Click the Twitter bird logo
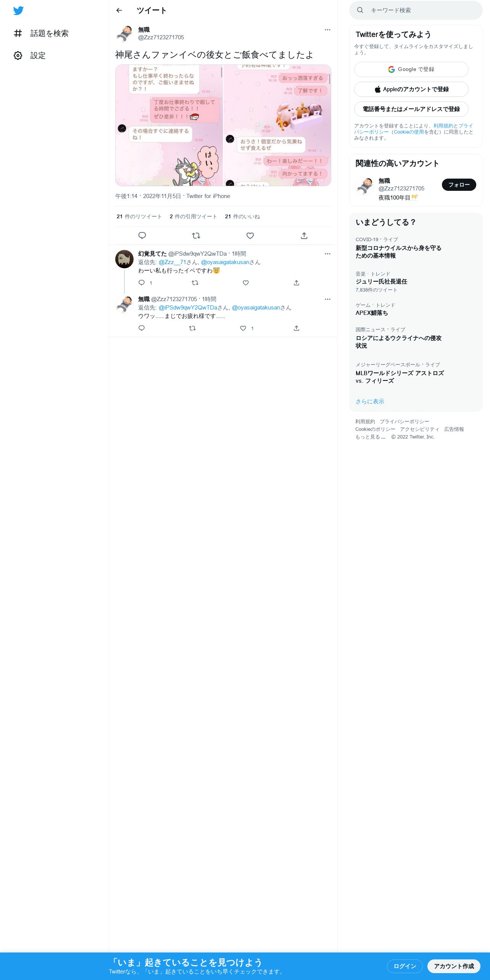This screenshot has height=980, width=490. [x=18, y=11]
